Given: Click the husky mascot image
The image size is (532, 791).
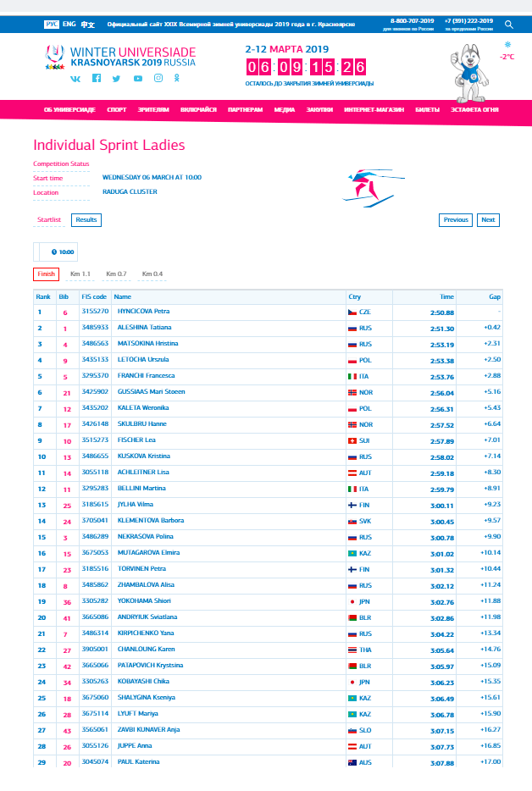Looking at the screenshot, I should coord(469,72).
